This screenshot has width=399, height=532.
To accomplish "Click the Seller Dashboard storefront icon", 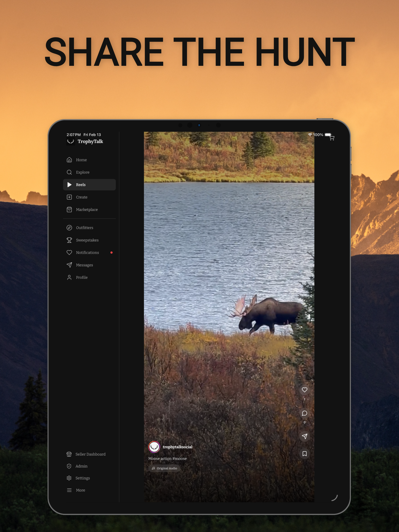I will (69, 454).
